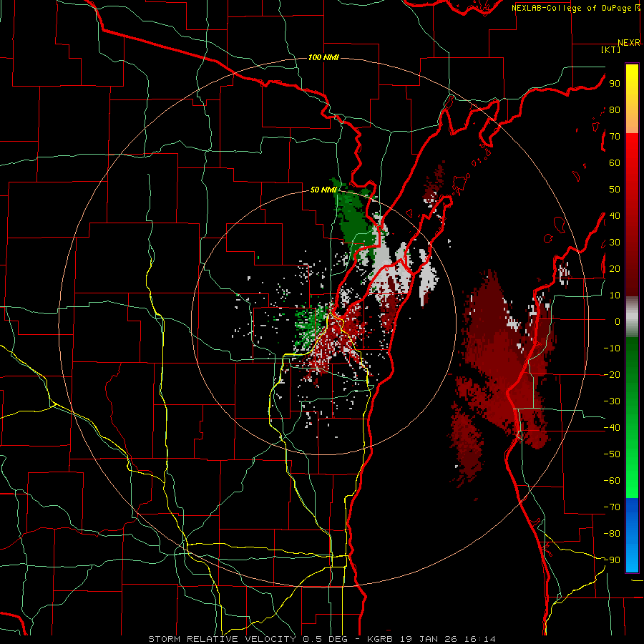Image resolution: width=644 pixels, height=644 pixels.
Task: Click the 0 value on the velocity scale
Action: click(x=618, y=321)
